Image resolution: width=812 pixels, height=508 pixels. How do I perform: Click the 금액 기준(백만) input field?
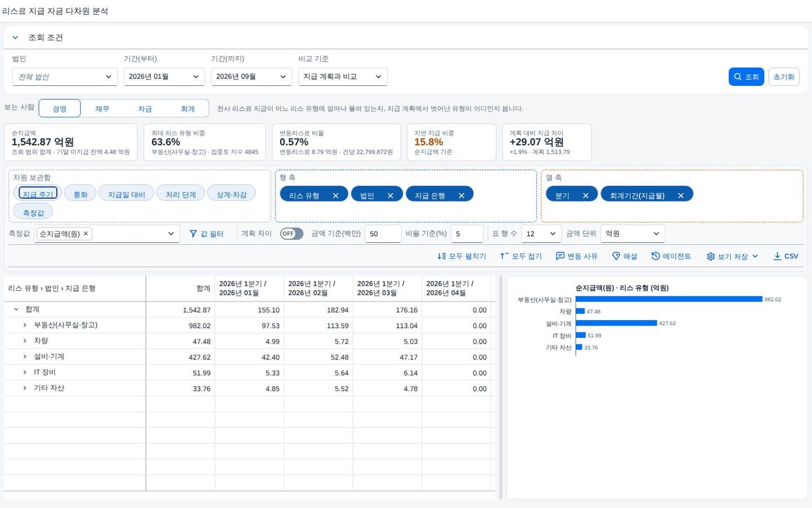click(383, 234)
